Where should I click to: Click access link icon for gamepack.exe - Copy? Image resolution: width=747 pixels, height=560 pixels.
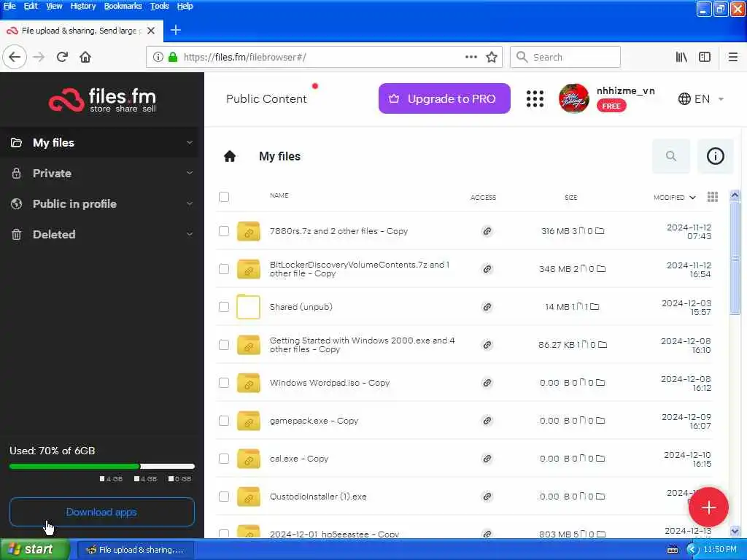(487, 421)
